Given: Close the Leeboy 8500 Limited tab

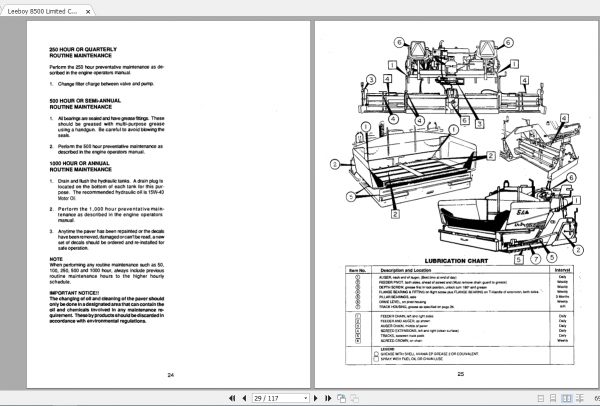Looking at the screenshot, I should coord(88,11).
